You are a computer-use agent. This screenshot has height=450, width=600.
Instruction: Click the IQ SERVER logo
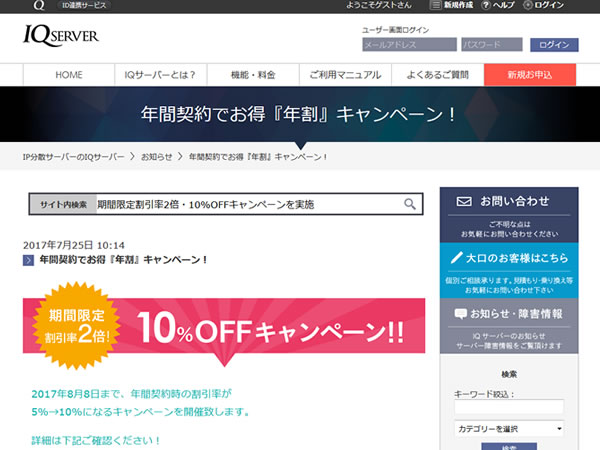click(61, 36)
